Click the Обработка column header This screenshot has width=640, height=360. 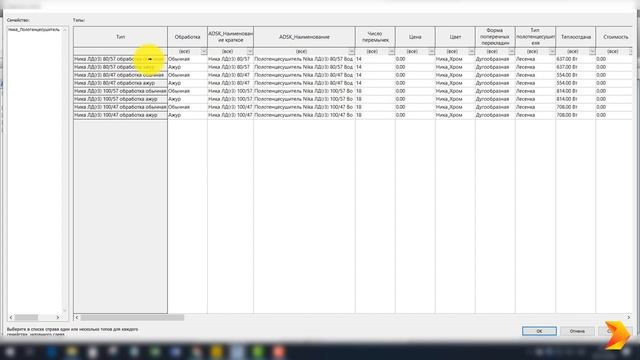pyautogui.click(x=187, y=37)
